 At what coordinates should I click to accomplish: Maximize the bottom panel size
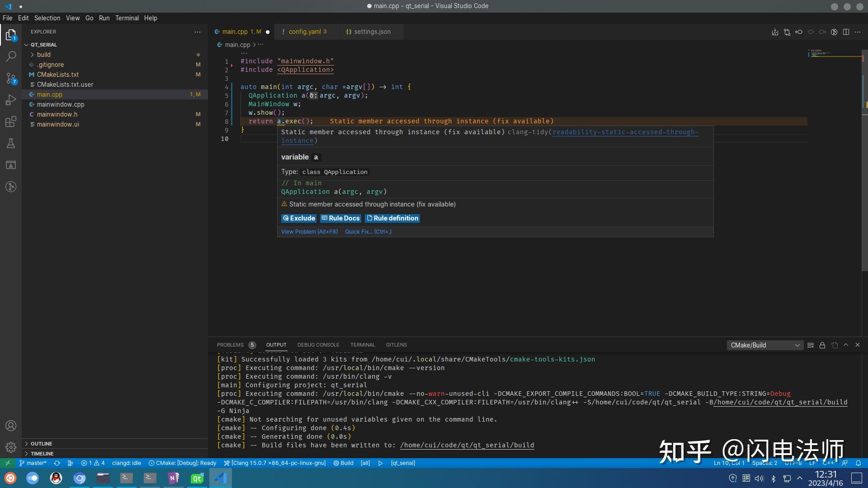[x=846, y=345]
